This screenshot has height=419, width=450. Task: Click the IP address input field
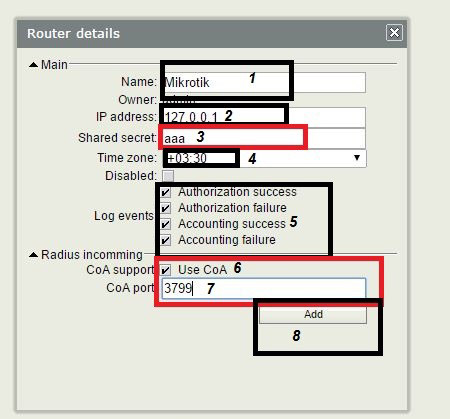pos(264,117)
